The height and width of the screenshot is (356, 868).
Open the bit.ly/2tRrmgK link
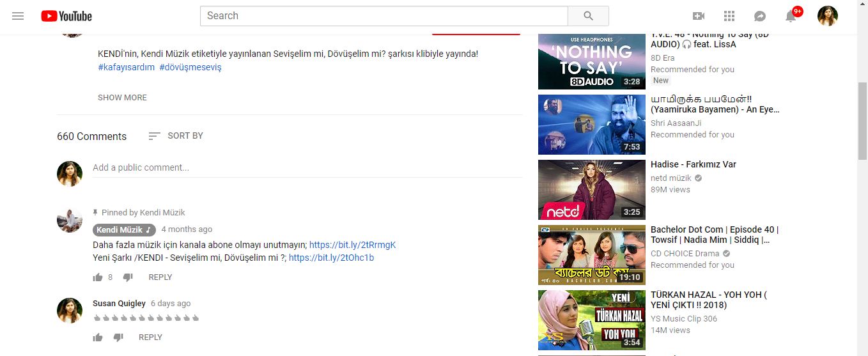point(353,245)
